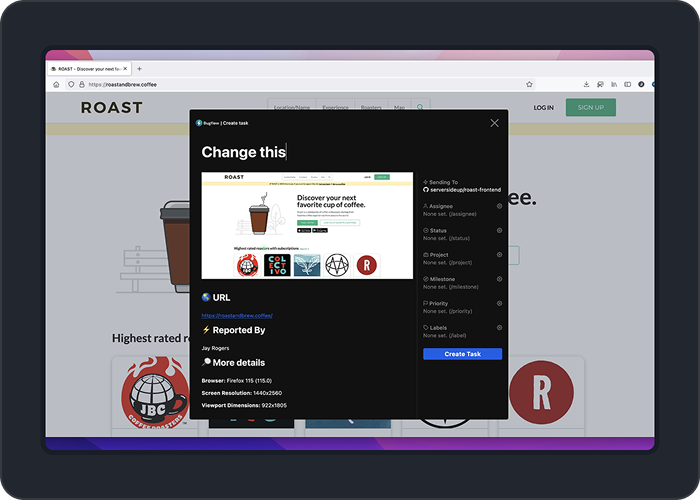
Task: Click the 'Change this' title field
Action: pos(244,152)
